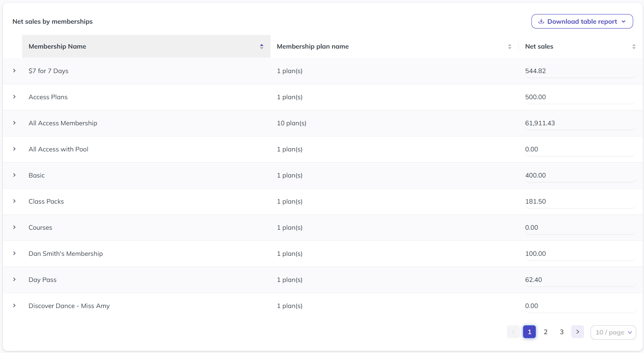Click the 61,911.43 net sales value
The height and width of the screenshot is (353, 644).
[540, 123]
